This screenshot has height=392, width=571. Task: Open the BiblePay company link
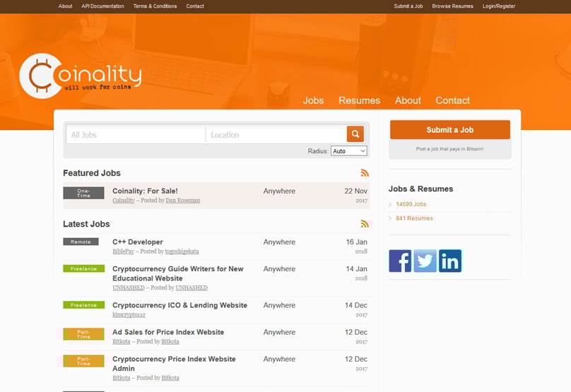click(123, 251)
